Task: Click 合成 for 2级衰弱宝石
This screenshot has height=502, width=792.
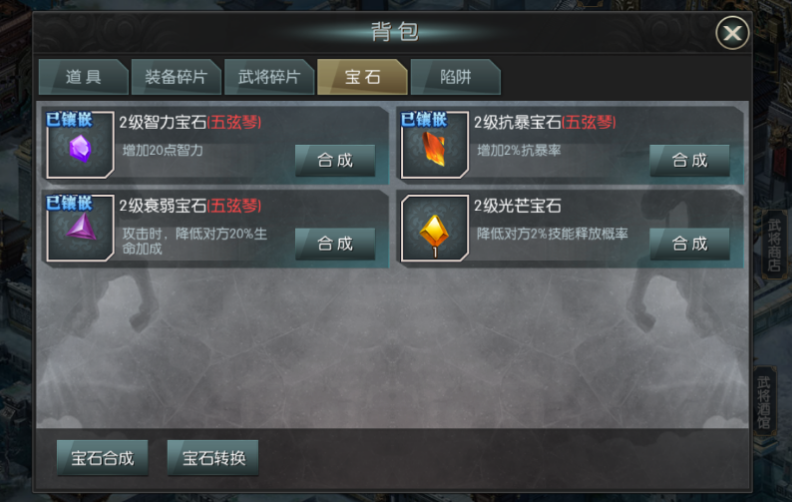Action: click(x=335, y=244)
